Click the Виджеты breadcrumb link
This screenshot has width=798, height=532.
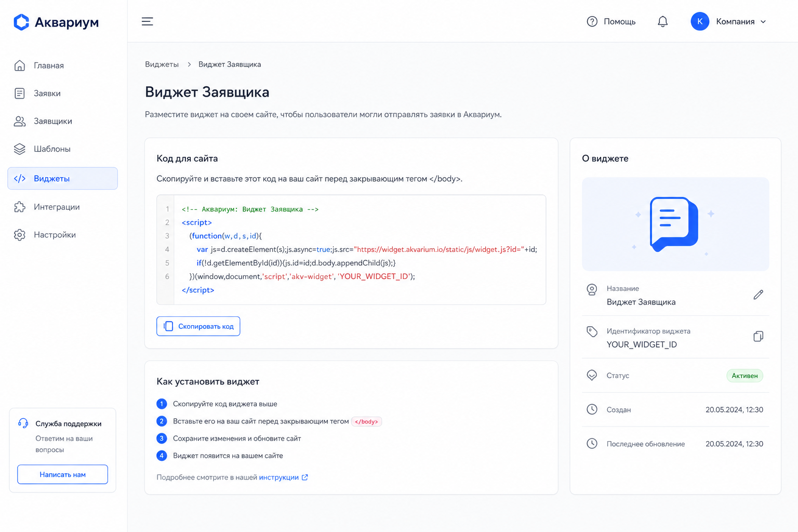coord(162,64)
